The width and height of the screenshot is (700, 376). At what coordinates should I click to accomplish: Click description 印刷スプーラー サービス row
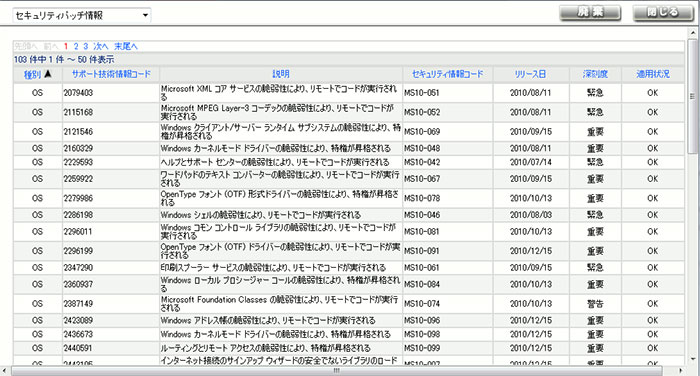point(273,267)
